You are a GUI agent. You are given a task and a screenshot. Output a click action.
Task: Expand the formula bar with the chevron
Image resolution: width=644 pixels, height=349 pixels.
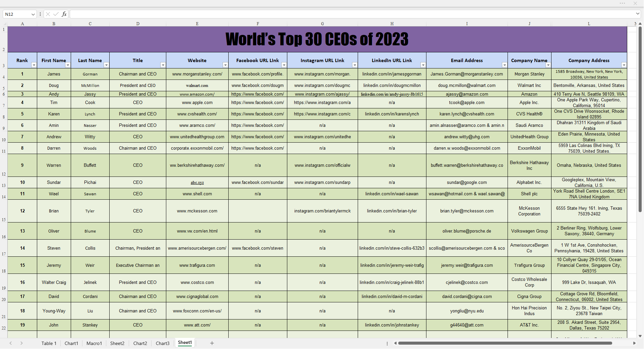[637, 14]
